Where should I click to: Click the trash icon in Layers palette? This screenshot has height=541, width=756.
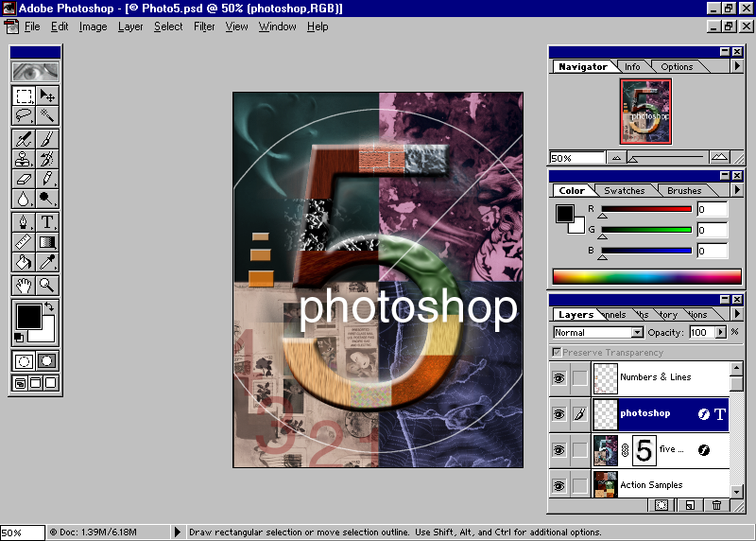click(717, 505)
